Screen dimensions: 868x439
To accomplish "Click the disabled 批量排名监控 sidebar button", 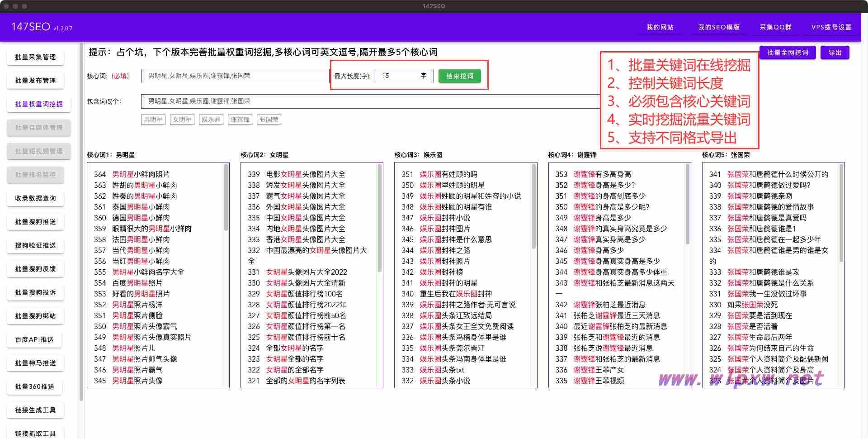I will click(35, 175).
